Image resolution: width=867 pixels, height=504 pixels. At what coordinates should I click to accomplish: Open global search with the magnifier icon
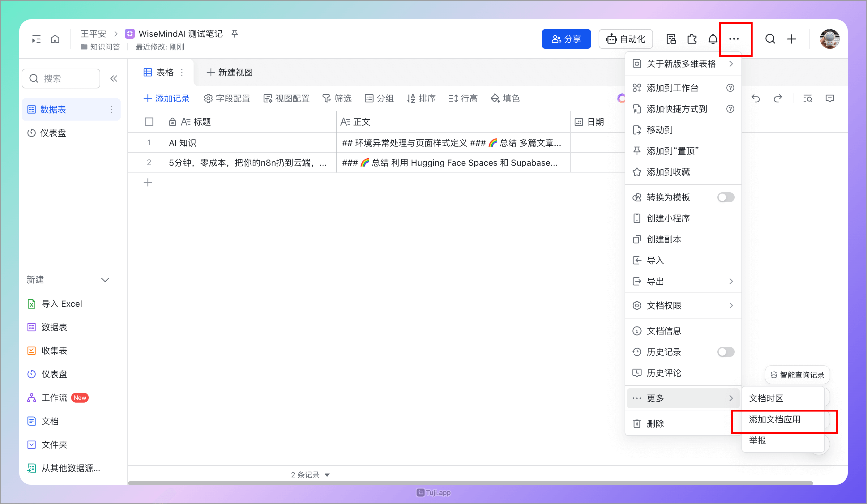pos(770,39)
